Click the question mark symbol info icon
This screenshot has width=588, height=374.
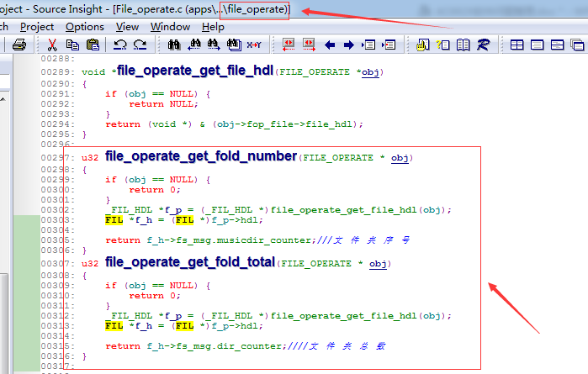(442, 45)
